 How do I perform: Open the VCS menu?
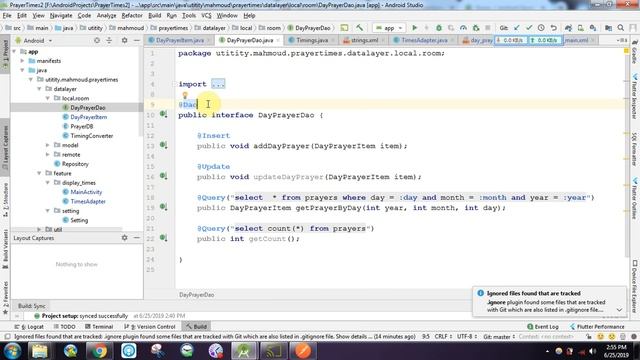(206, 16)
